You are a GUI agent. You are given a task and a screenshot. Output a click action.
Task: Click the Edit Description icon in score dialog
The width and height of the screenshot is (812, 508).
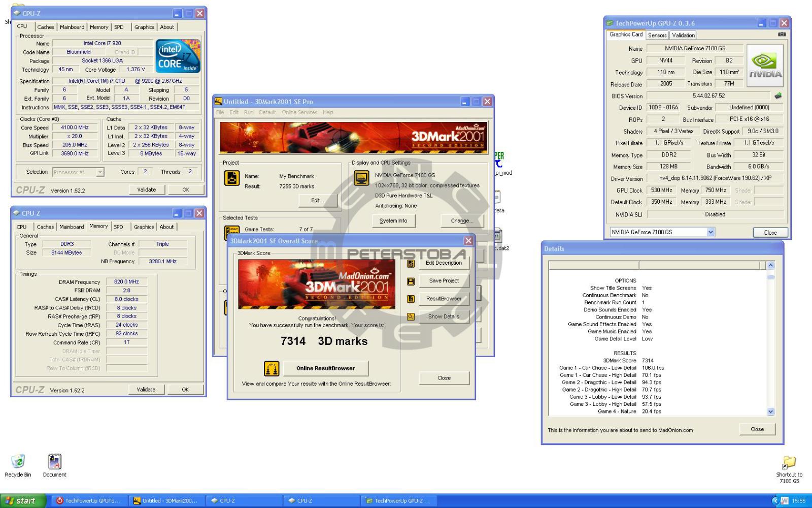click(x=411, y=264)
